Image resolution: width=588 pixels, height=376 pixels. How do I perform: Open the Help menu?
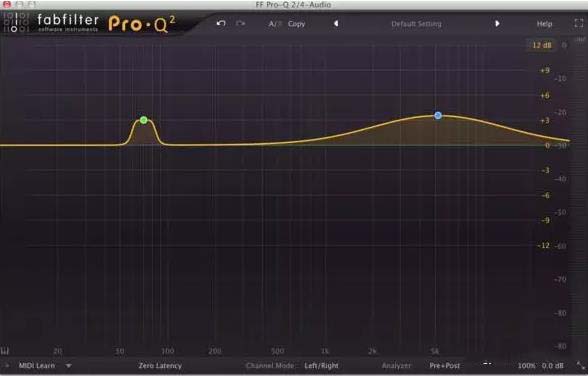click(544, 24)
